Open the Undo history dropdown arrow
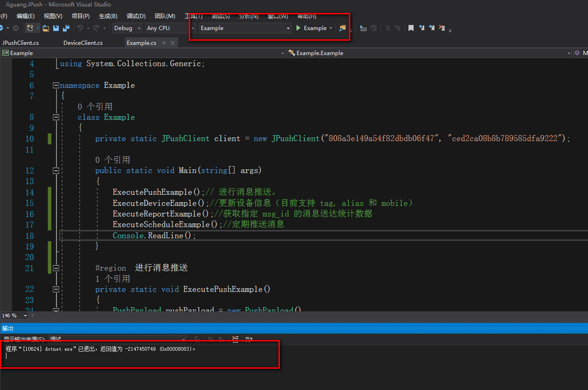 [x=88, y=28]
